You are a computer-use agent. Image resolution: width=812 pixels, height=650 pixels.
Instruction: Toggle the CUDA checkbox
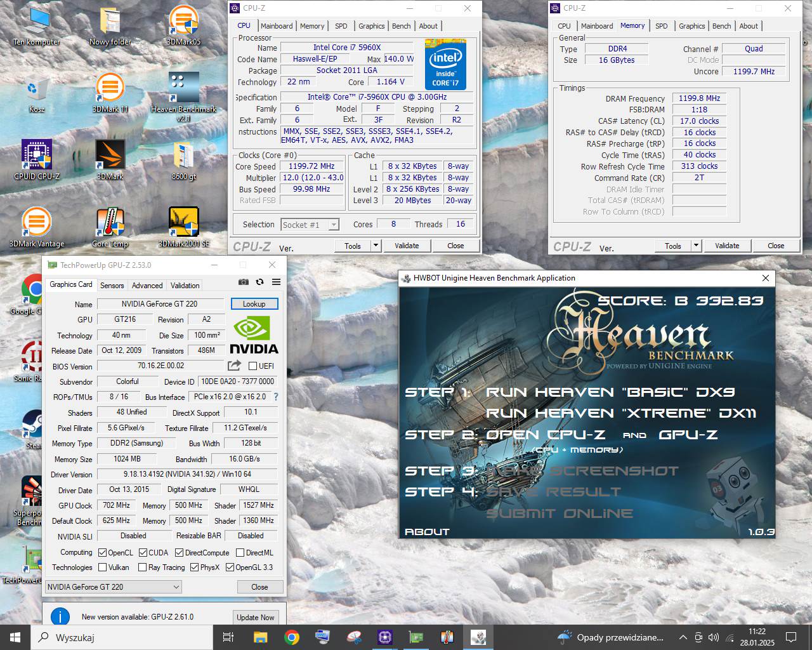tap(143, 553)
